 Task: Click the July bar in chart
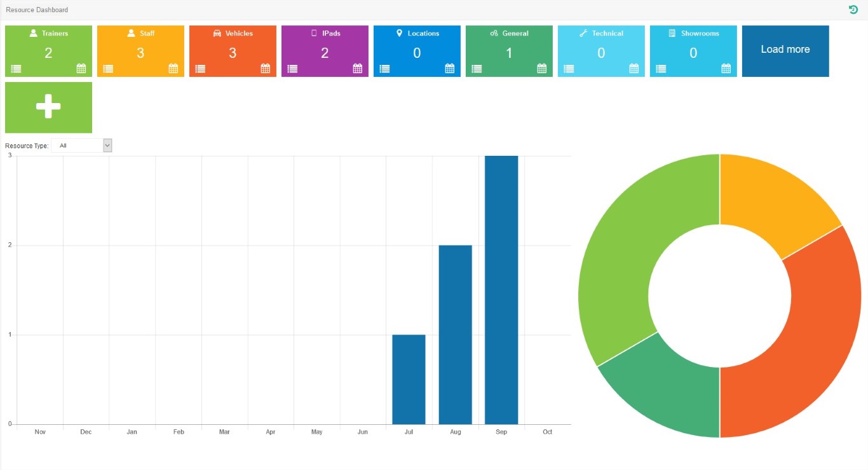(x=409, y=379)
